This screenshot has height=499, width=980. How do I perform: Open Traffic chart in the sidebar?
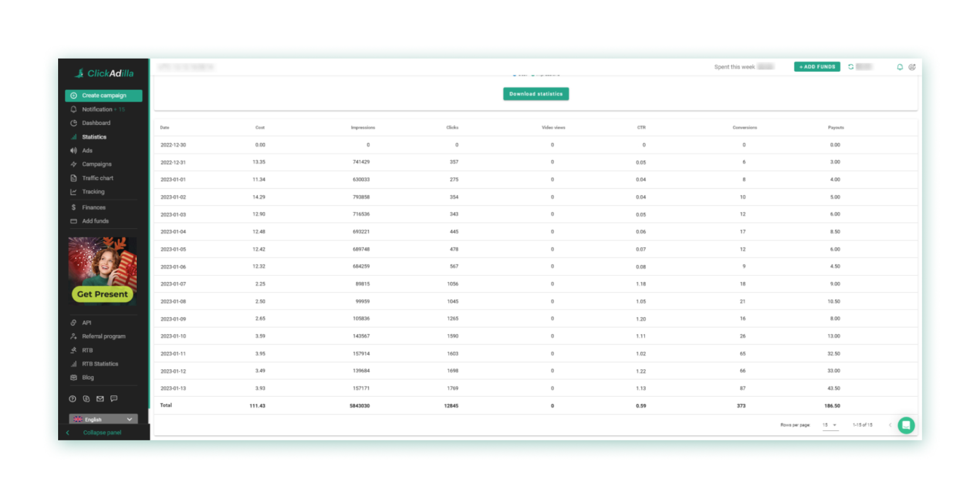pyautogui.click(x=97, y=178)
